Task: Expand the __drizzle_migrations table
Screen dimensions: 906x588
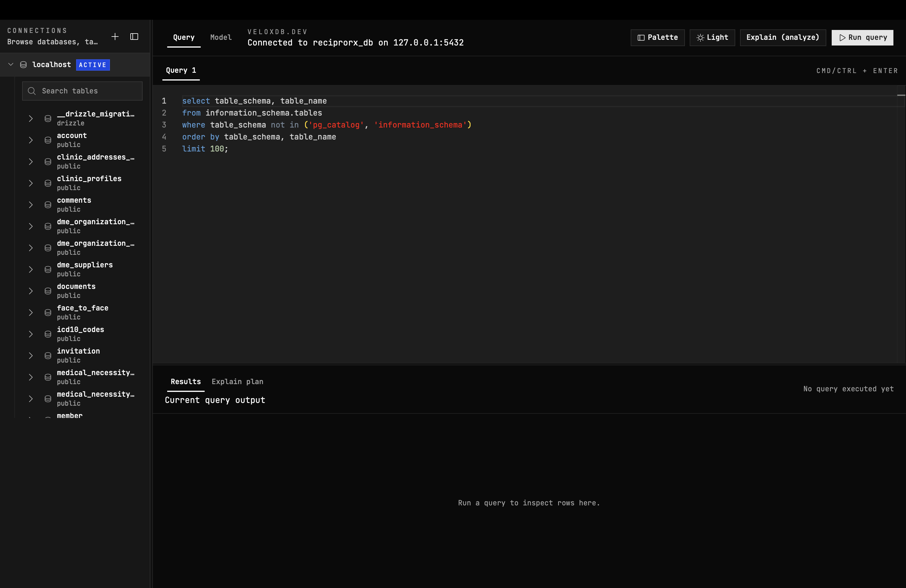Action: 31,119
